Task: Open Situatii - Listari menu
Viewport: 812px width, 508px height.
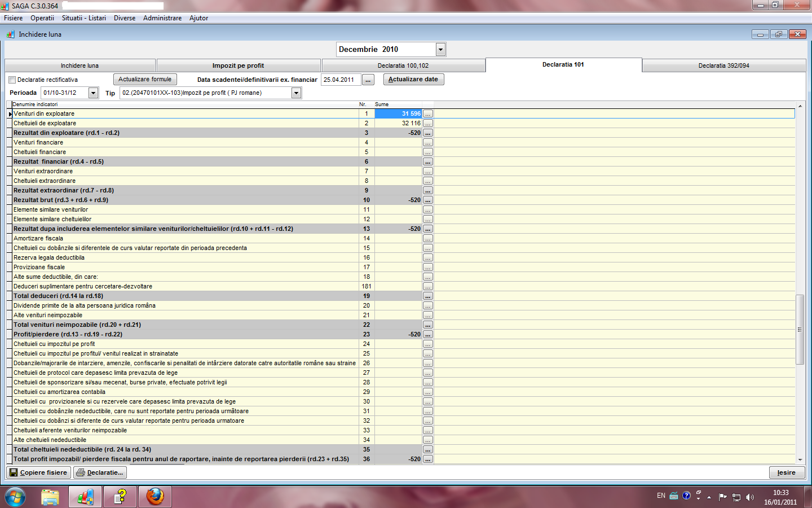Action: click(x=84, y=18)
